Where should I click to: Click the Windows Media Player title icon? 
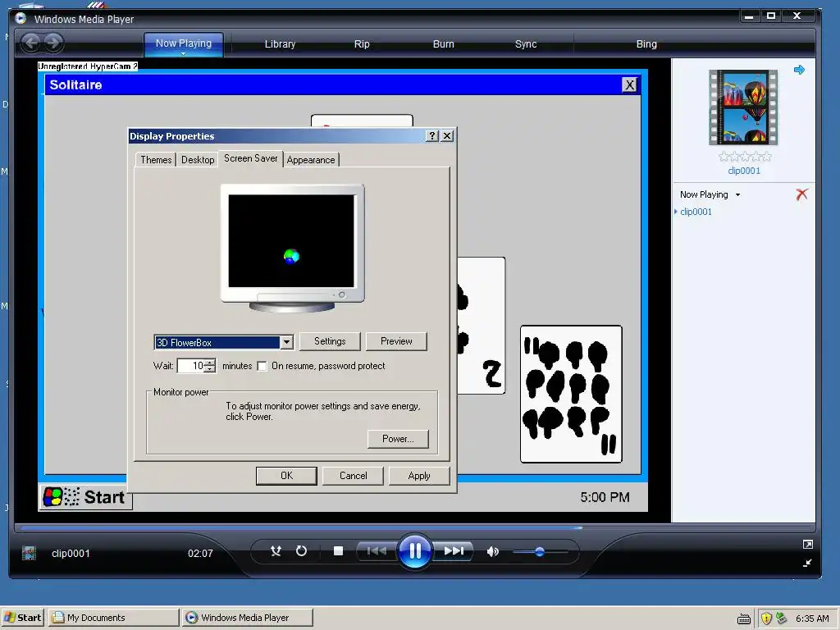tap(21, 19)
